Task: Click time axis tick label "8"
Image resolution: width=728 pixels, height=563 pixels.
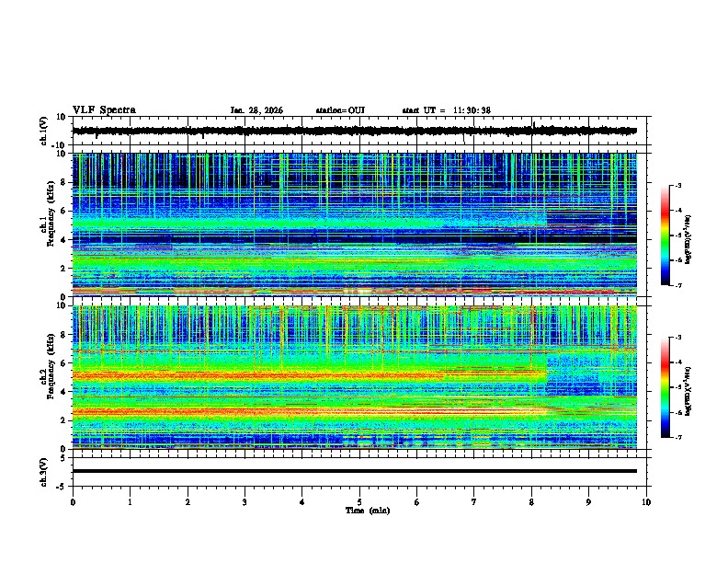Action: tap(531, 502)
